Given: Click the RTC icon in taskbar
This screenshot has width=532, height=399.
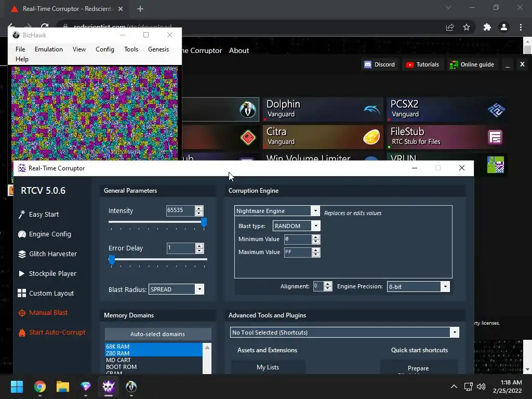Looking at the screenshot, I should 109,387.
